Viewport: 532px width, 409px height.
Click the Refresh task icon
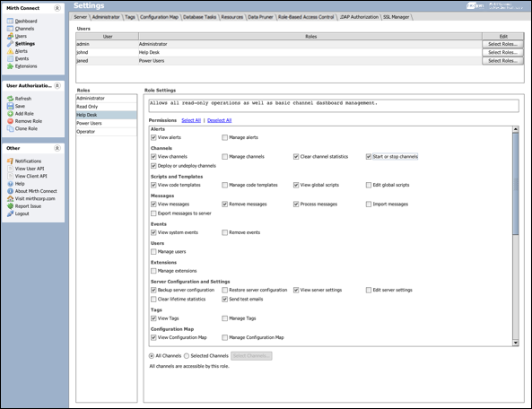tap(10, 99)
